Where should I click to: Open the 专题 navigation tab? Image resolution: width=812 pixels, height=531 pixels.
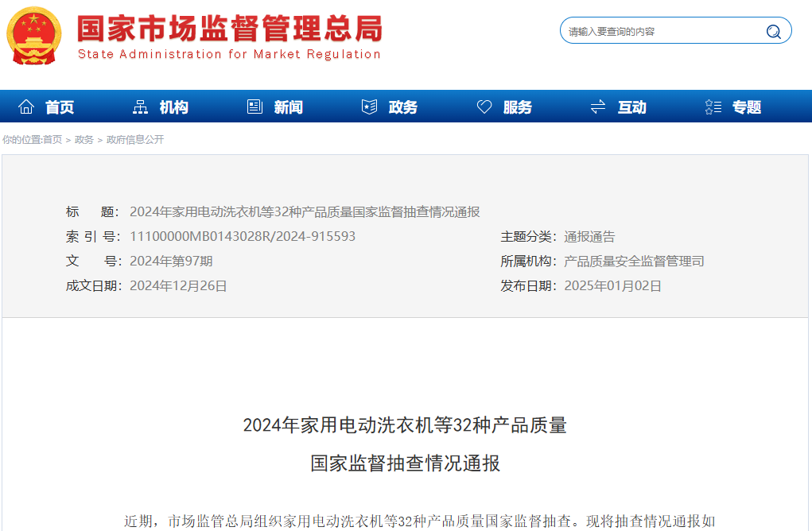point(747,107)
